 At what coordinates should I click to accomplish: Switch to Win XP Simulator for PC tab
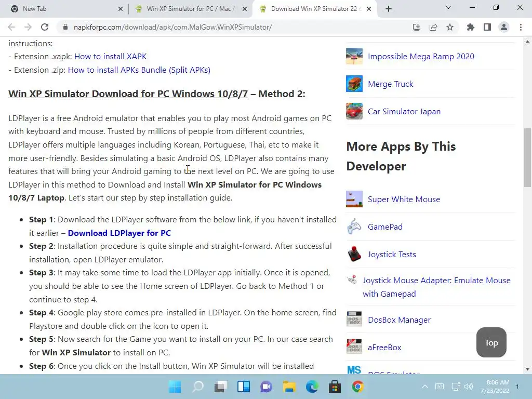coord(191,9)
